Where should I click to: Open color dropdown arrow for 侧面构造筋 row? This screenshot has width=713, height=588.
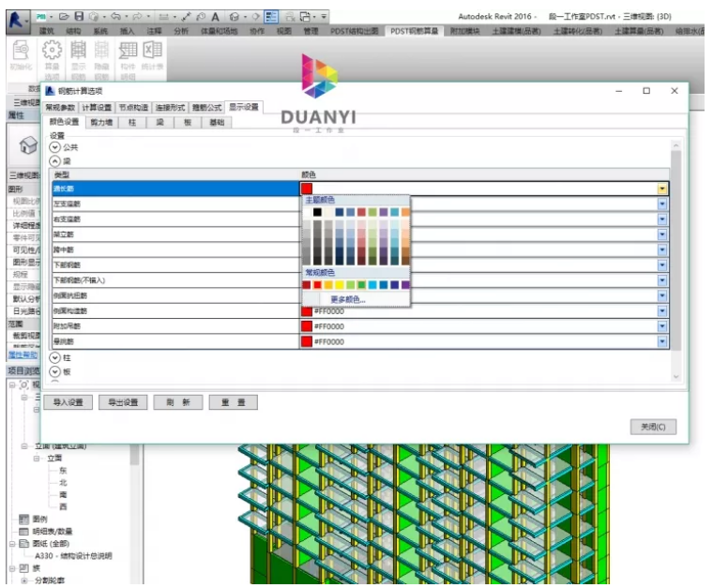[662, 311]
